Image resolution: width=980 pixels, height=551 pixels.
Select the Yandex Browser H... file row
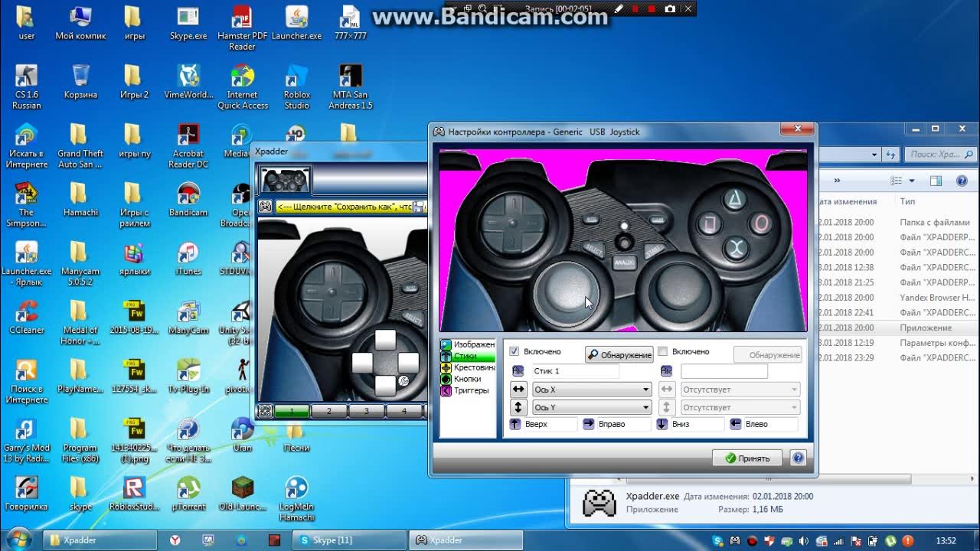point(897,298)
